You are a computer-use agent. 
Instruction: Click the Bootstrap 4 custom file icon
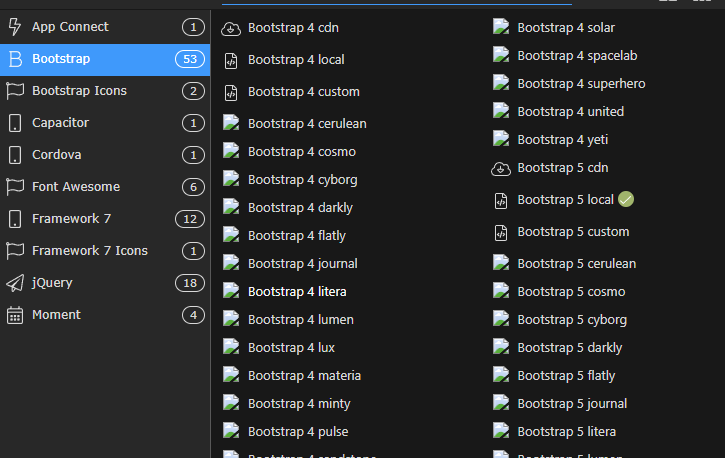tap(231, 93)
